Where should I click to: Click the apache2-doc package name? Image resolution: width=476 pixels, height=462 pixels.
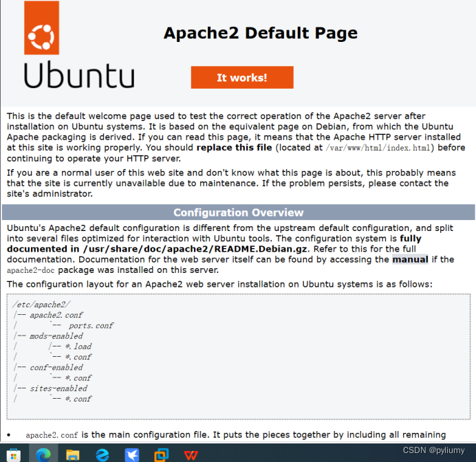coord(31,270)
